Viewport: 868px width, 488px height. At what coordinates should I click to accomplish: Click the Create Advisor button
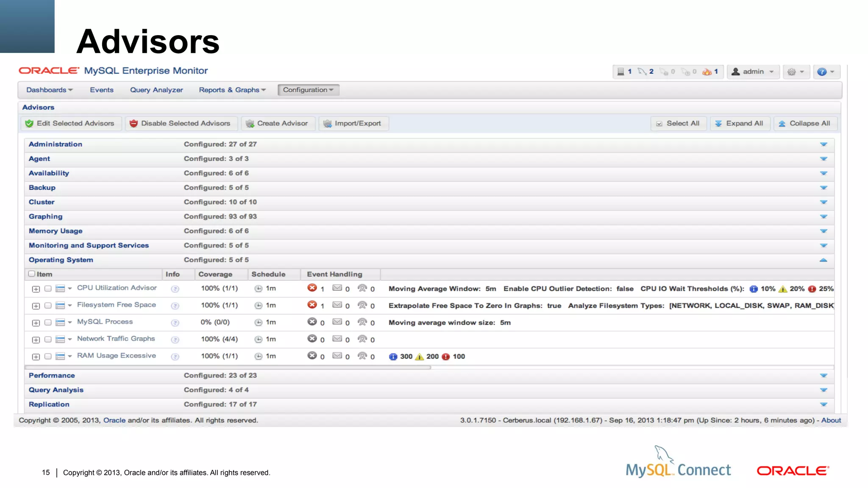(x=278, y=123)
